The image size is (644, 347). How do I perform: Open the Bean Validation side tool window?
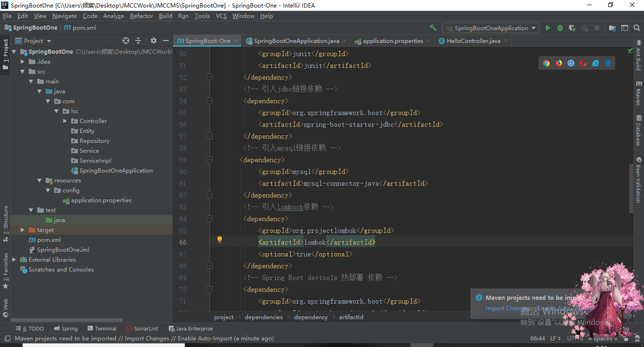tap(638, 180)
